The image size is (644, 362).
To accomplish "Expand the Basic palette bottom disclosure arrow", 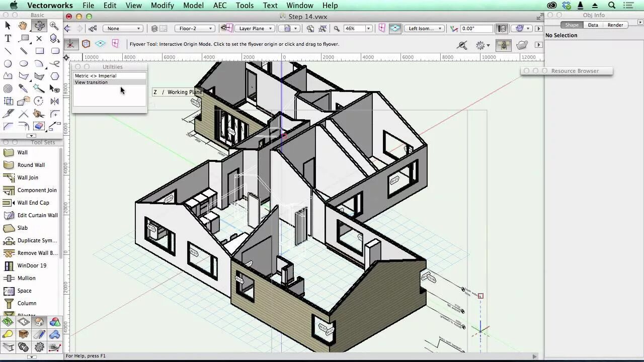I will pyautogui.click(x=31, y=136).
